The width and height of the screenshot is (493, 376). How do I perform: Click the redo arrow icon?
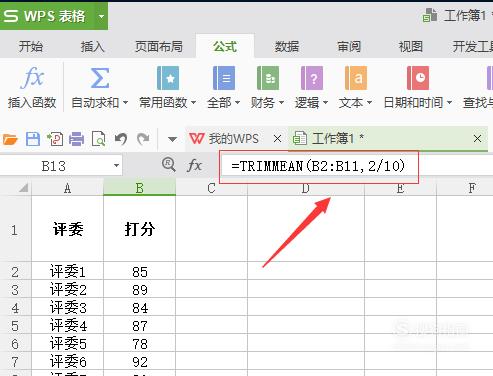tap(143, 139)
